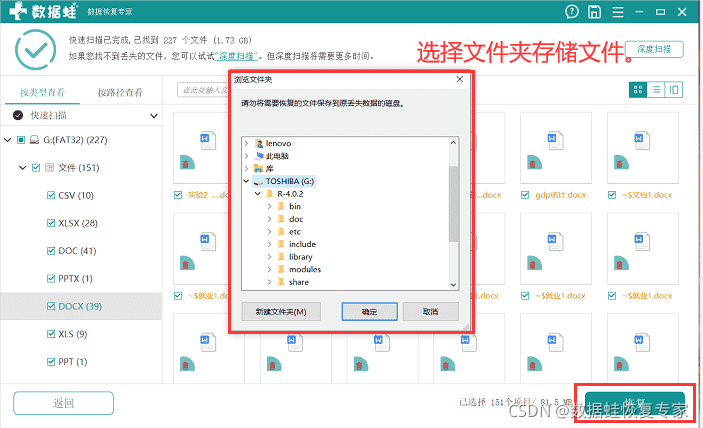
Task: Confirm with the 确定 button
Action: (x=369, y=311)
